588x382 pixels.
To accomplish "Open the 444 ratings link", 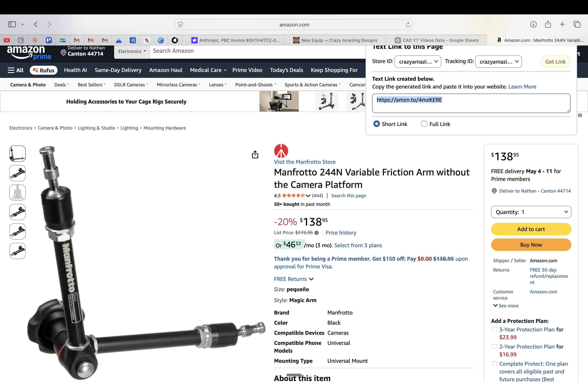I will pos(318,196).
